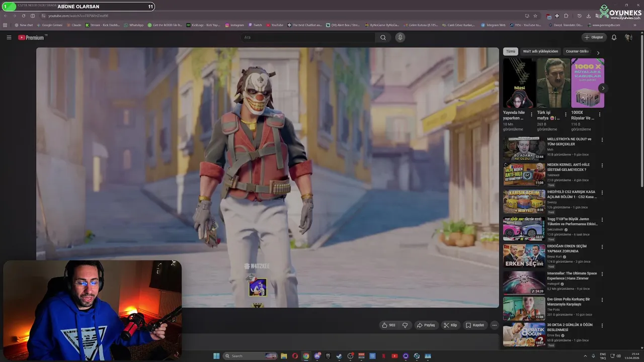Open options for ERDOĞAN ERKEN SEÇİM video

(x=602, y=247)
